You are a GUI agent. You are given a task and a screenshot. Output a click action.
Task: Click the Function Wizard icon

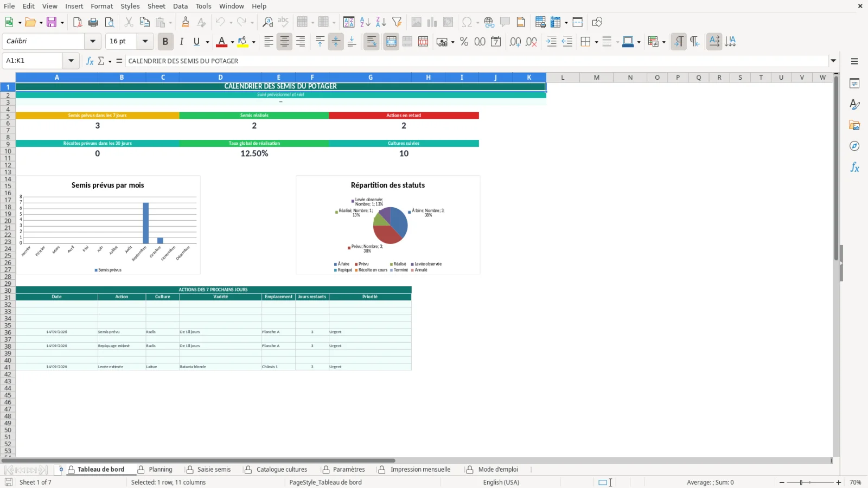click(x=90, y=61)
